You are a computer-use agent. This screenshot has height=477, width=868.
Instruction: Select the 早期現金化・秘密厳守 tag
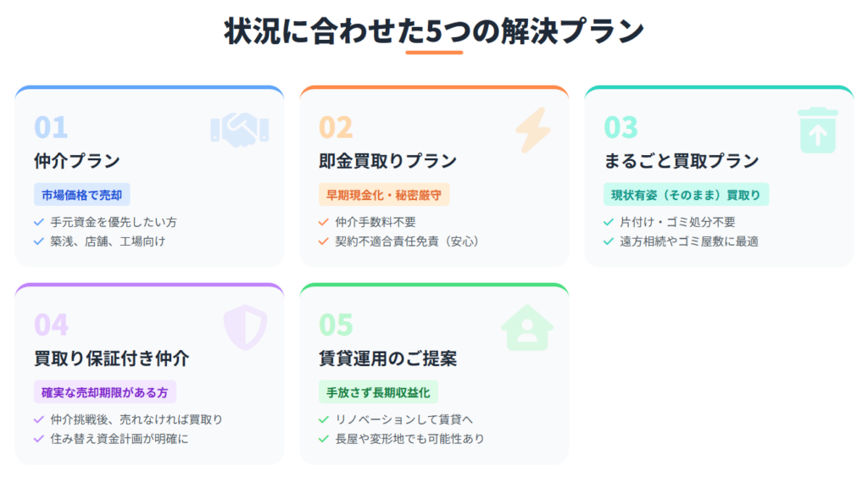tap(384, 195)
